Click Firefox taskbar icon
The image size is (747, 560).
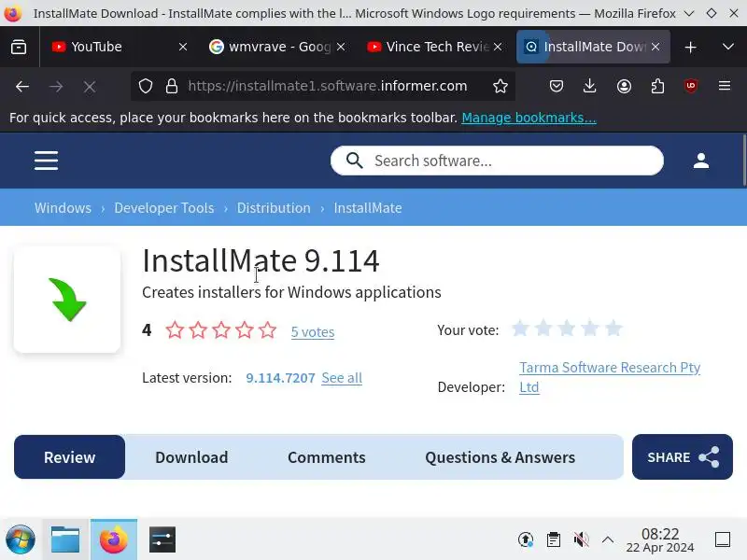(x=114, y=539)
